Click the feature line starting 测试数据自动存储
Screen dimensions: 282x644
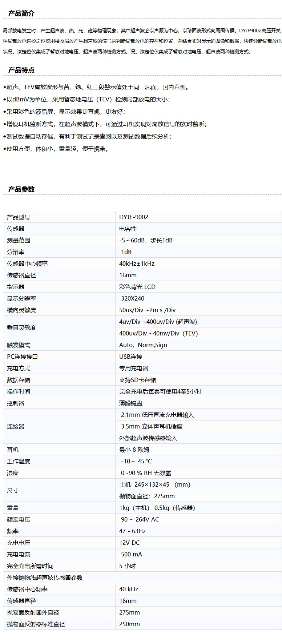(x=88, y=136)
